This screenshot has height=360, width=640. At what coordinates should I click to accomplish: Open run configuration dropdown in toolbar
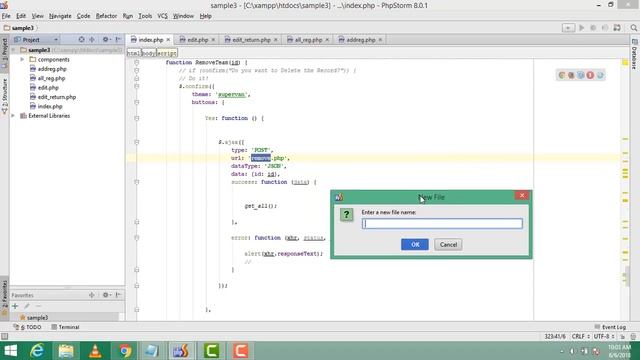point(568,28)
